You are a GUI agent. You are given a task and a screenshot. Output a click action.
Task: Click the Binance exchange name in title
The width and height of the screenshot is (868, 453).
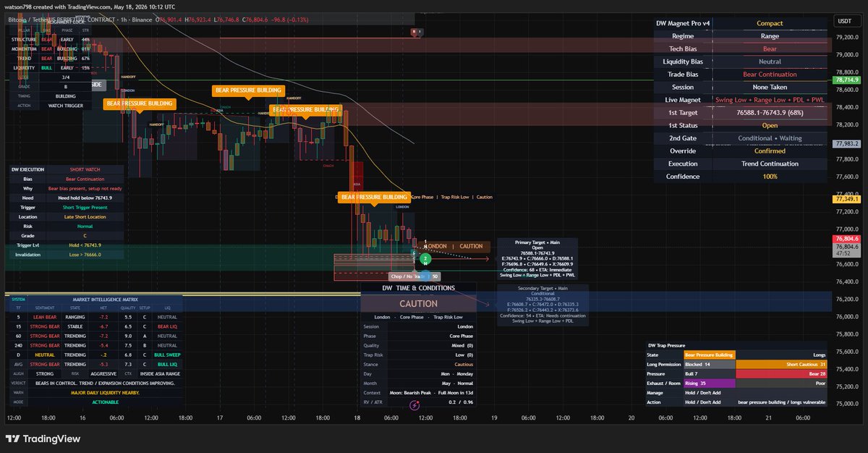(140, 19)
